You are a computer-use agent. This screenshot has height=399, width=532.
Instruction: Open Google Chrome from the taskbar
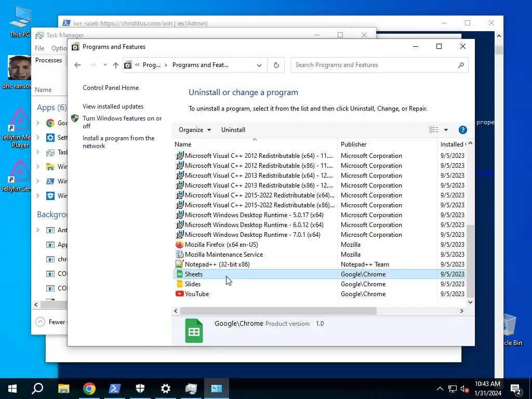89,389
